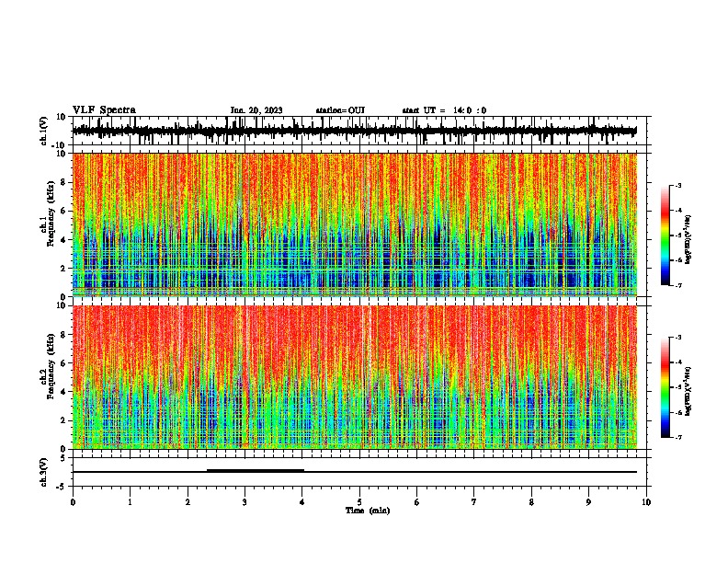Click the "10" label ending the time axis
Screen dimensions: 728x563
pos(646,502)
